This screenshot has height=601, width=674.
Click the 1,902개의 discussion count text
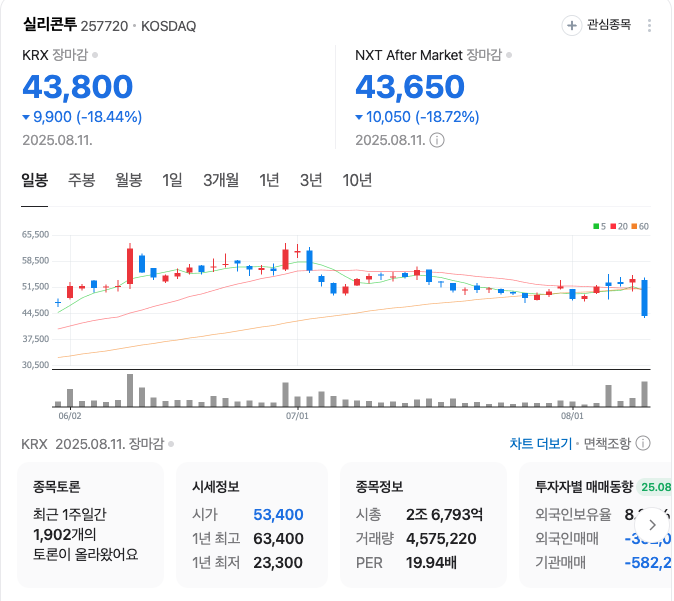point(65,534)
